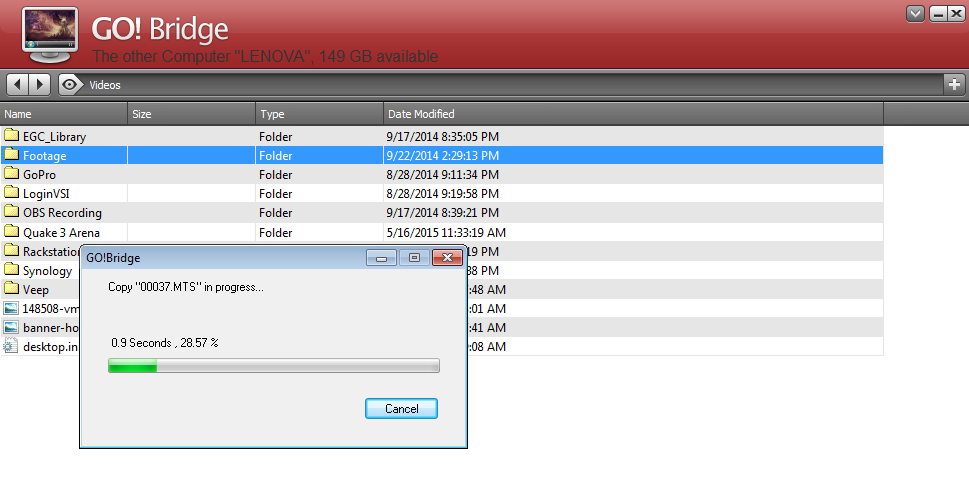Image resolution: width=969 pixels, height=477 pixels.
Task: Minimize the main GO! Bridge window
Action: (x=938, y=14)
